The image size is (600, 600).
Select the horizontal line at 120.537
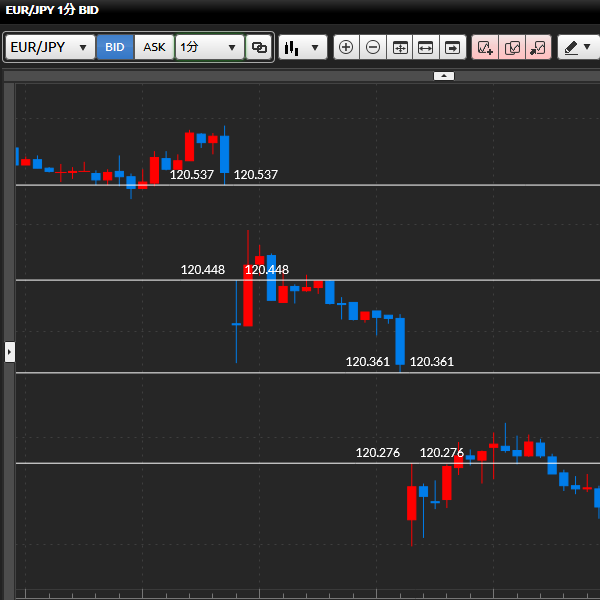point(308,185)
